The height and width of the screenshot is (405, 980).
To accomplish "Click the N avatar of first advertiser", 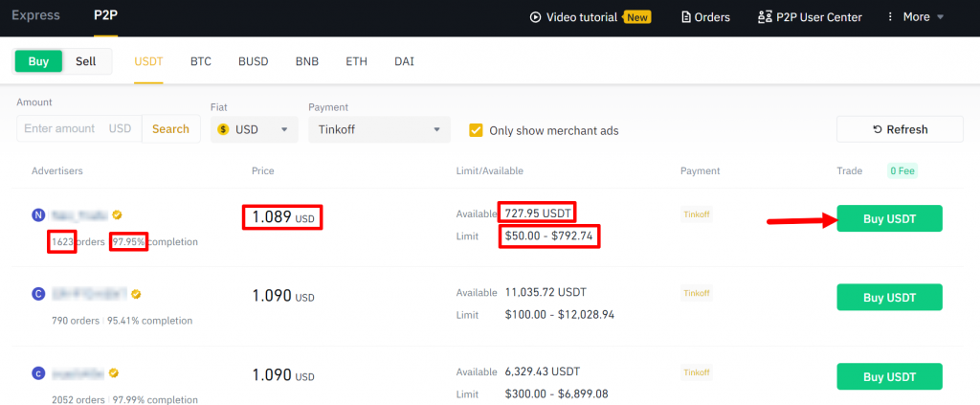I will point(38,215).
